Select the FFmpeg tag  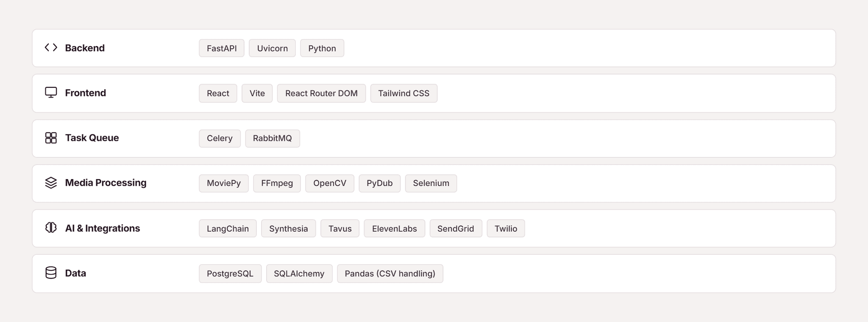[x=277, y=183]
